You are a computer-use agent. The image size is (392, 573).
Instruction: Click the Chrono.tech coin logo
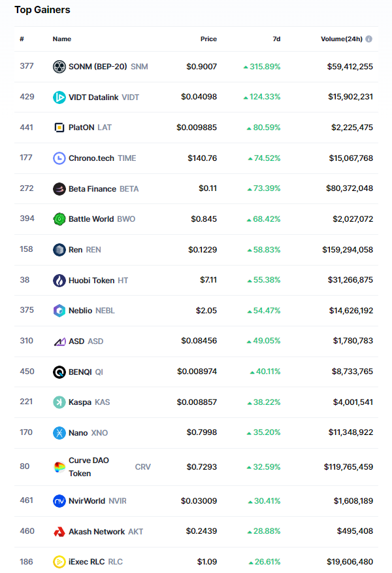59,158
